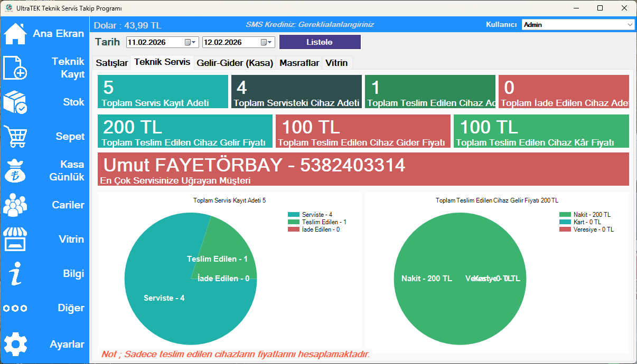Click the Diğer three-dots icon
Viewport: 637px width, 364px height.
[x=15, y=308]
